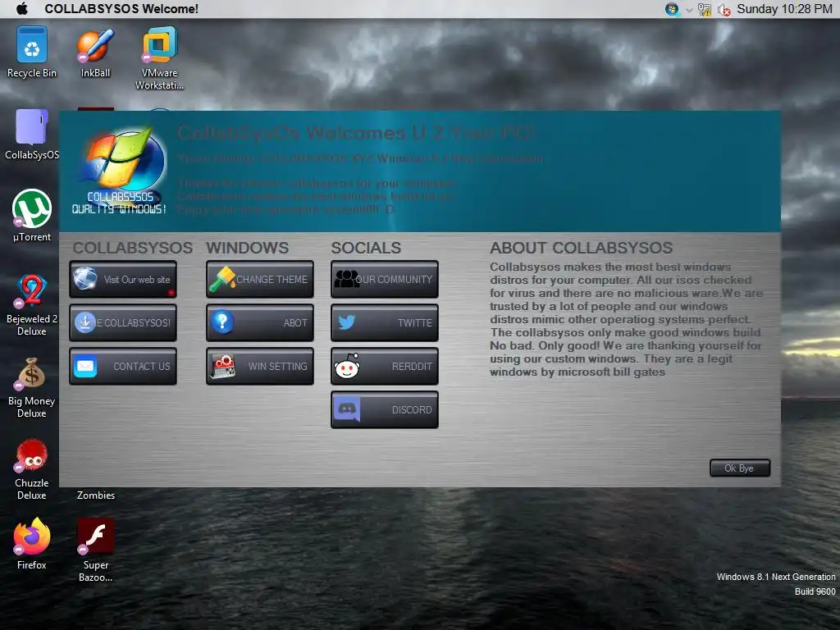Launch the InkBall desktop shortcut
Image resolution: width=840 pixels, height=630 pixels.
click(95, 52)
